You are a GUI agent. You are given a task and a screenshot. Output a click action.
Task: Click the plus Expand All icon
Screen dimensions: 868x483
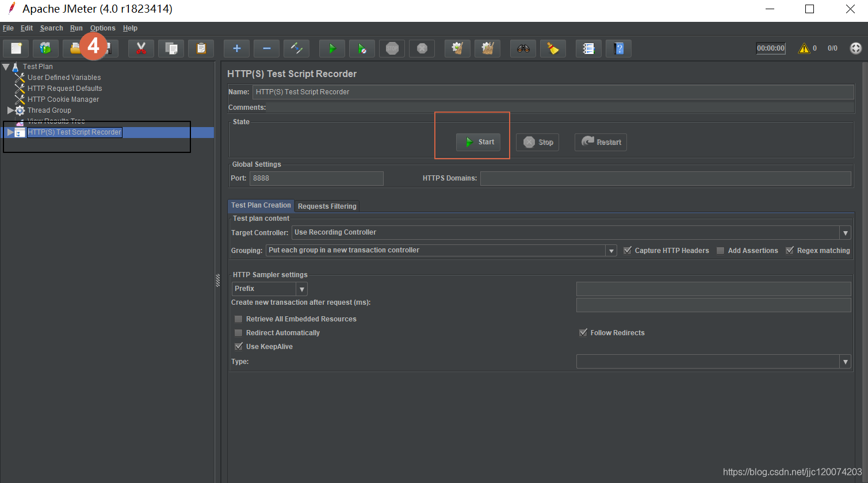coord(236,48)
